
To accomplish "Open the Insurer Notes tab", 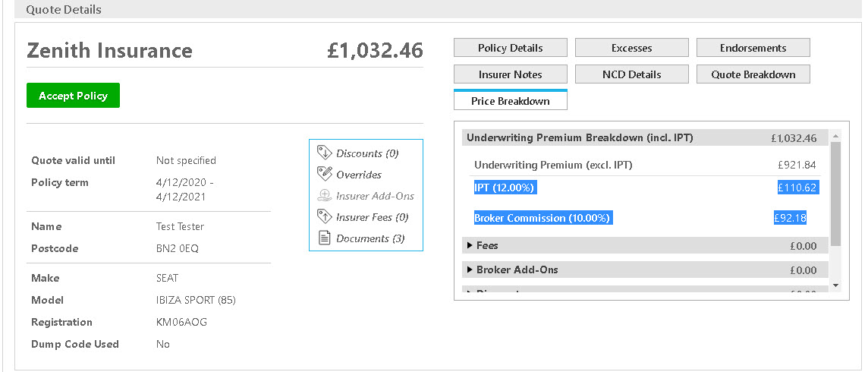I will coord(511,74).
